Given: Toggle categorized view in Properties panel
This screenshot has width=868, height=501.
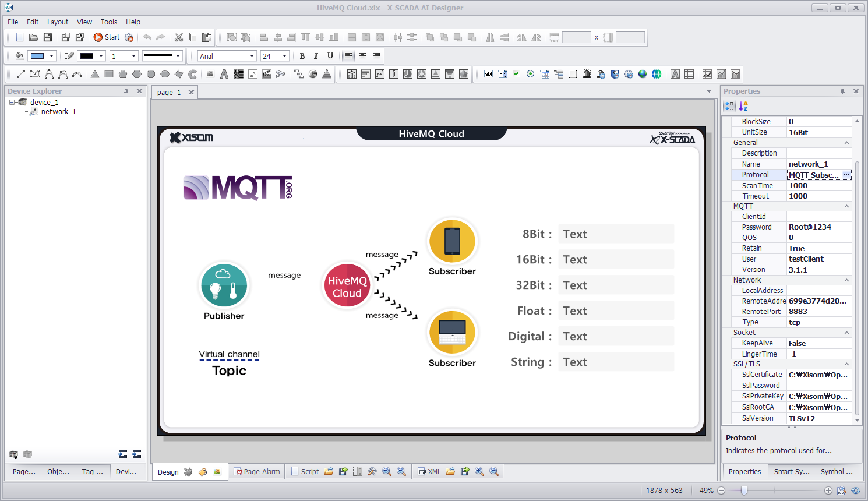Looking at the screenshot, I should pos(729,106).
